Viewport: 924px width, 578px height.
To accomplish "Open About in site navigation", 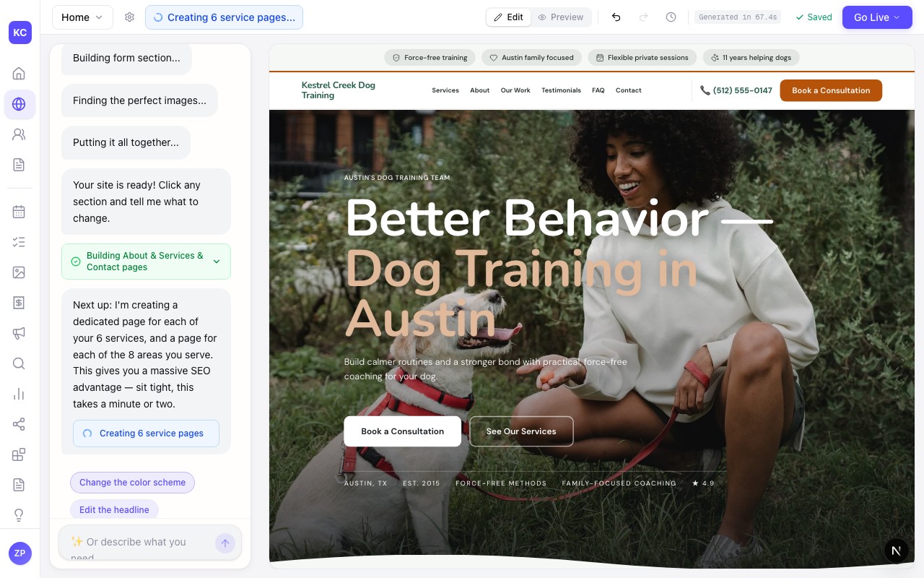I will [x=480, y=90].
